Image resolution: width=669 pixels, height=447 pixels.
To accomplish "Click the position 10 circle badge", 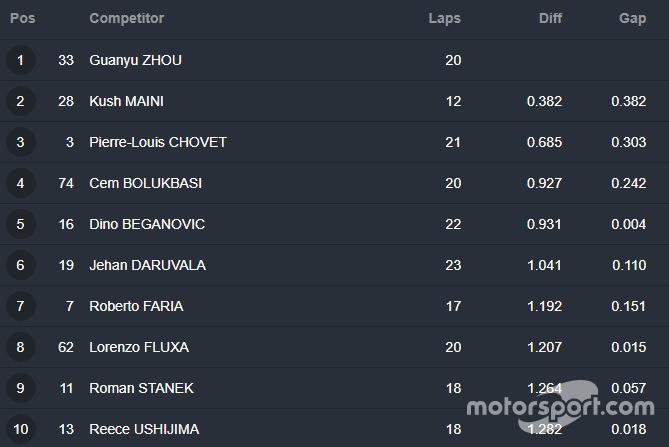I will click(20, 429).
